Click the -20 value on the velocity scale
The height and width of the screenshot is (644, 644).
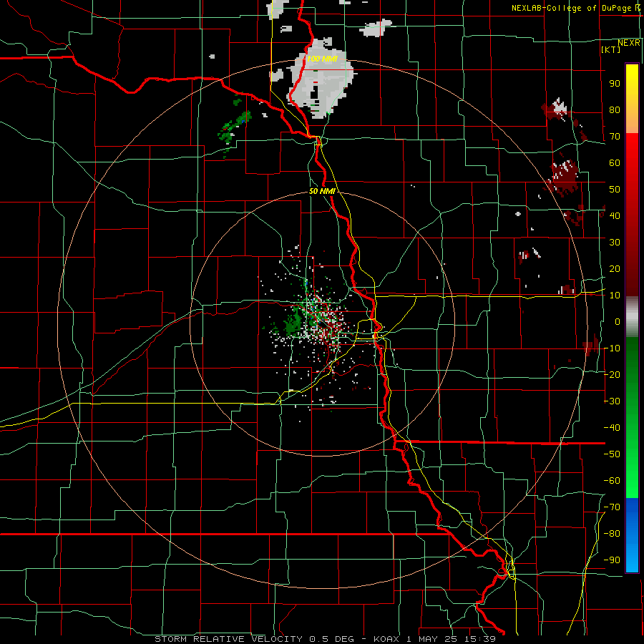click(612, 374)
